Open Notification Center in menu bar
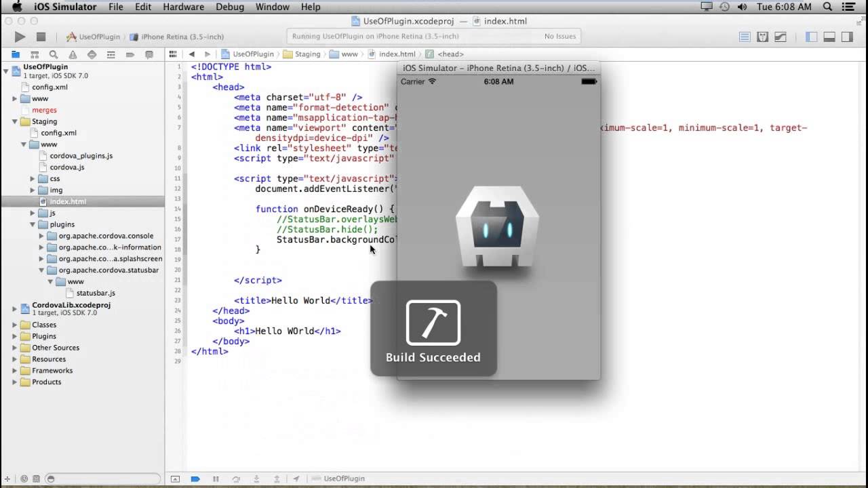The image size is (868, 488). (848, 7)
